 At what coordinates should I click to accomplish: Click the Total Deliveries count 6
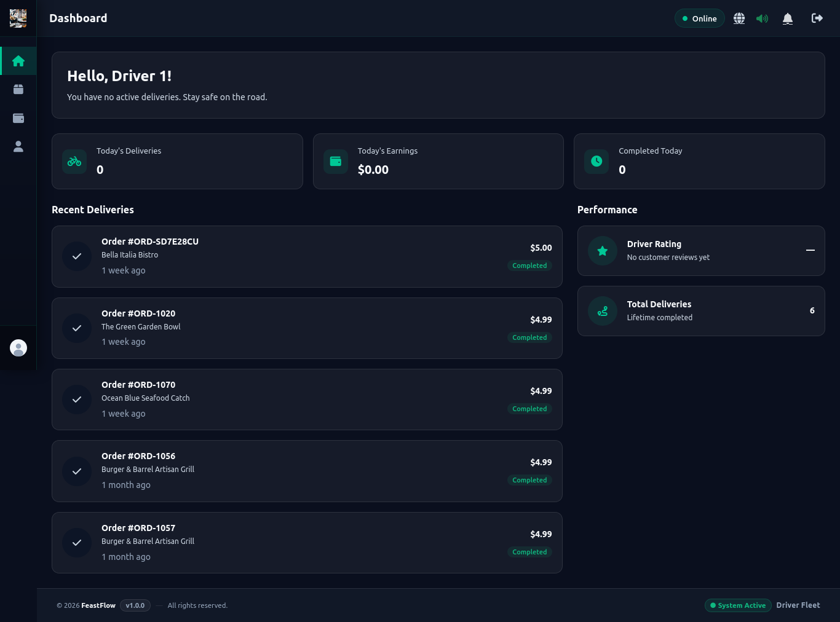(812, 310)
